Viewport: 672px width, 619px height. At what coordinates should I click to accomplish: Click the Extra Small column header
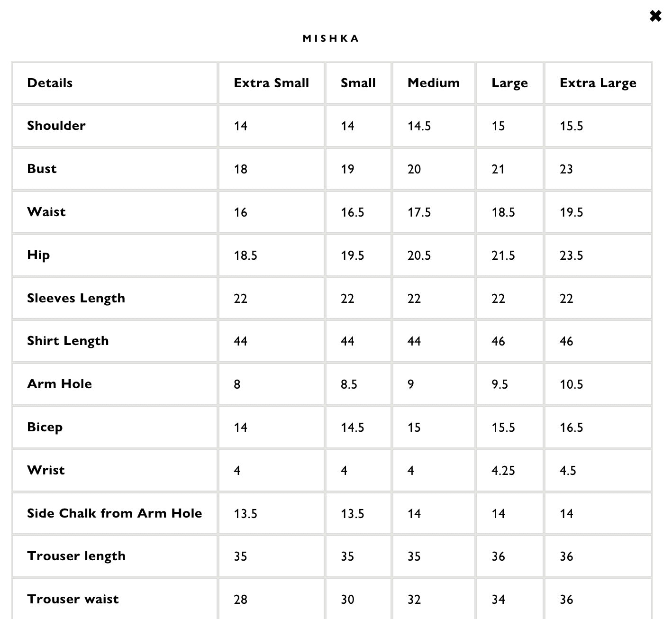tap(271, 83)
